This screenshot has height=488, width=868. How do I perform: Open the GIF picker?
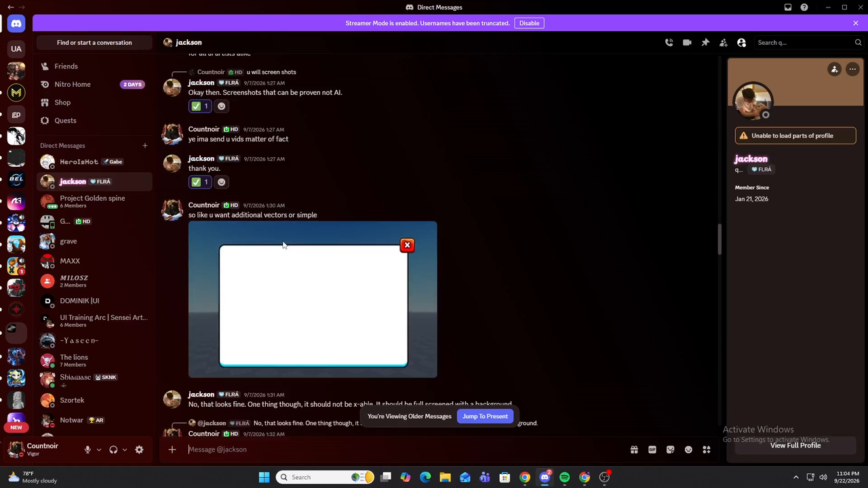tap(652, 449)
